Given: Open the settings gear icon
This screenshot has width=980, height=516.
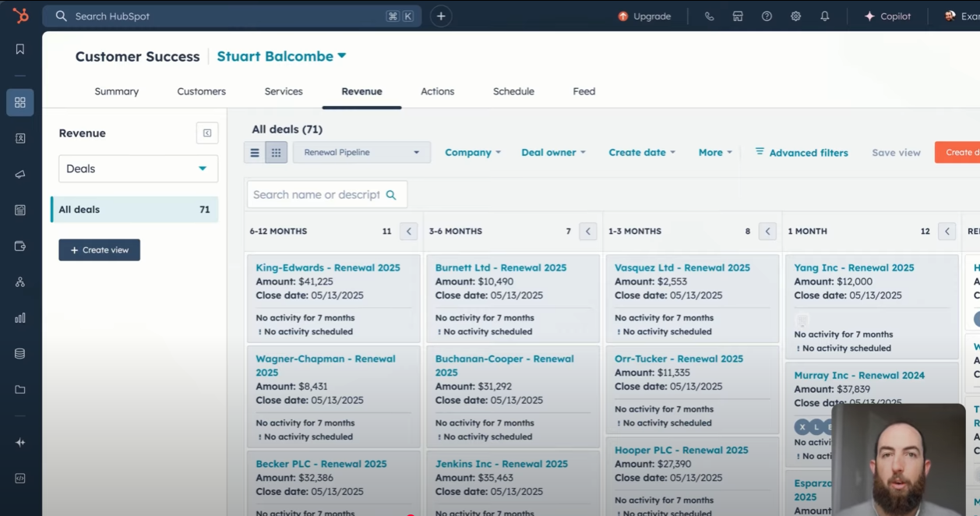Looking at the screenshot, I should 795,16.
